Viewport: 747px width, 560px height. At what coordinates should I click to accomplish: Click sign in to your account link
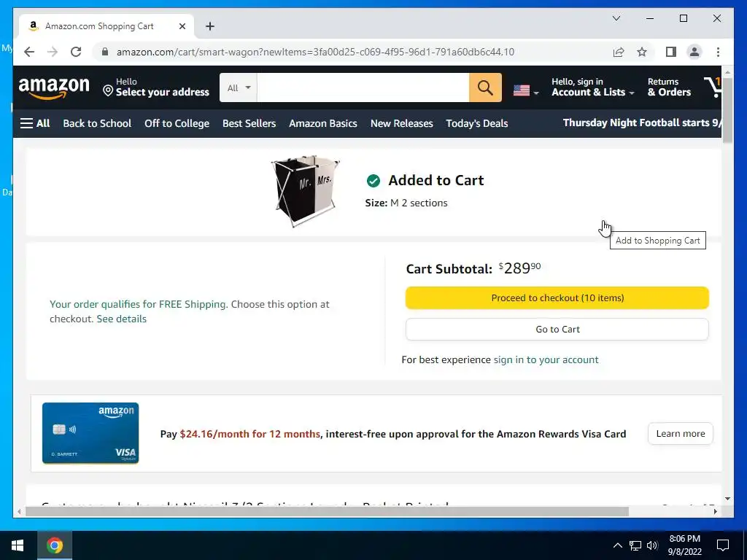pyautogui.click(x=546, y=360)
